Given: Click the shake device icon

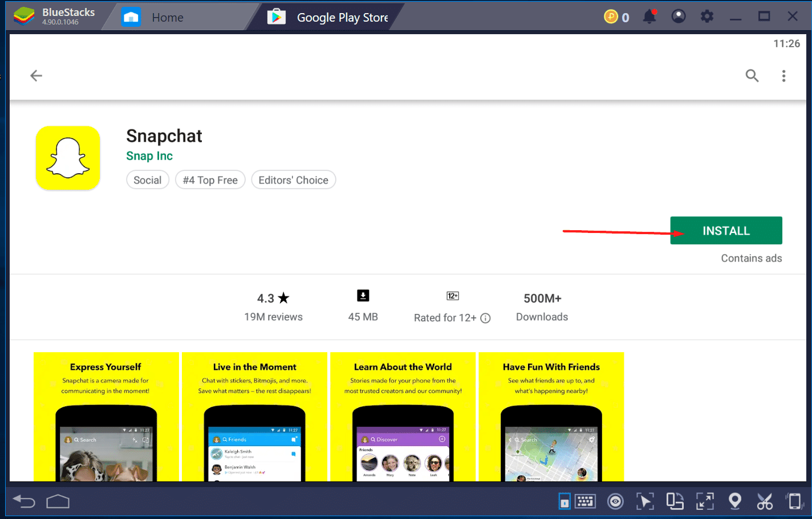Looking at the screenshot, I should 794,501.
